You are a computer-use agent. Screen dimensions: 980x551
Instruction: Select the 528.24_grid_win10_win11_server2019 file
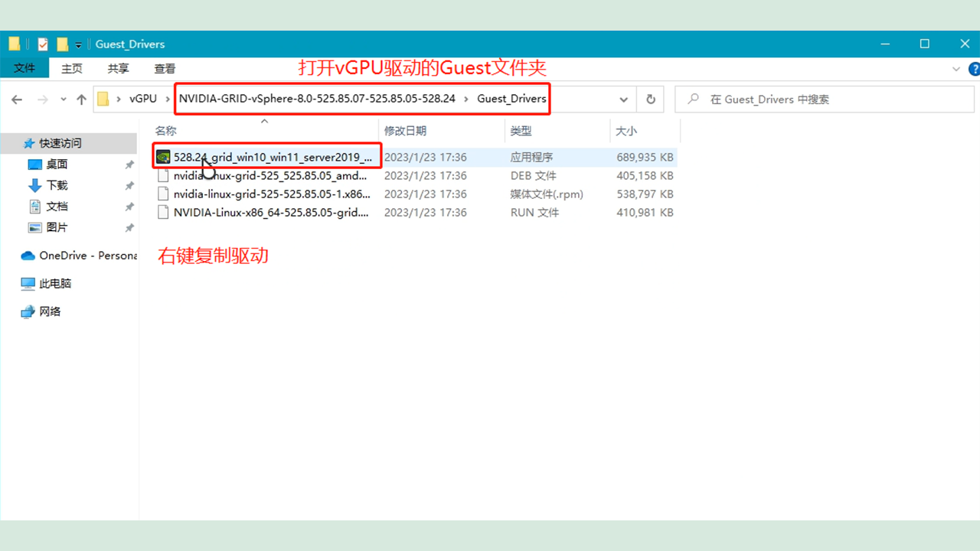point(273,157)
